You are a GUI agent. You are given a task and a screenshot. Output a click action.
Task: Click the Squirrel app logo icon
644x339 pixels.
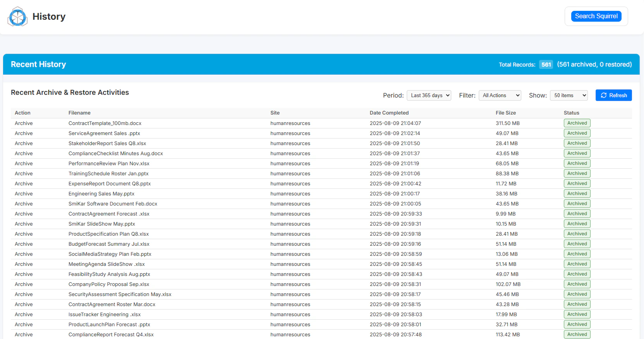pyautogui.click(x=17, y=17)
